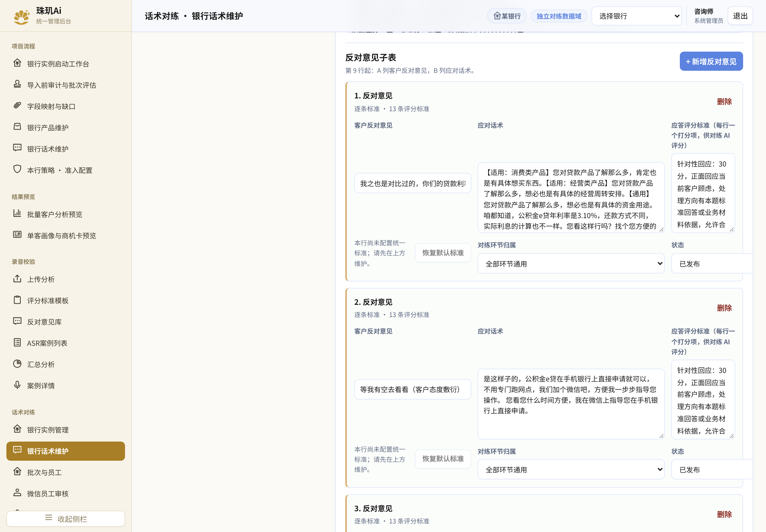Select 批次与员工 menu entry
This screenshot has height=532, width=766.
(66, 472)
